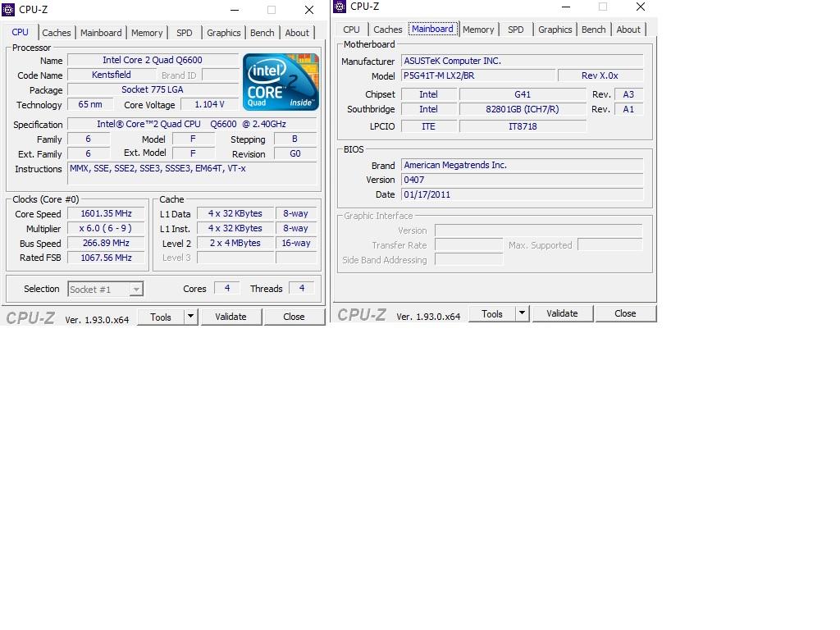
Task: Open the About tab in the right CPU-Z window
Action: coord(628,30)
